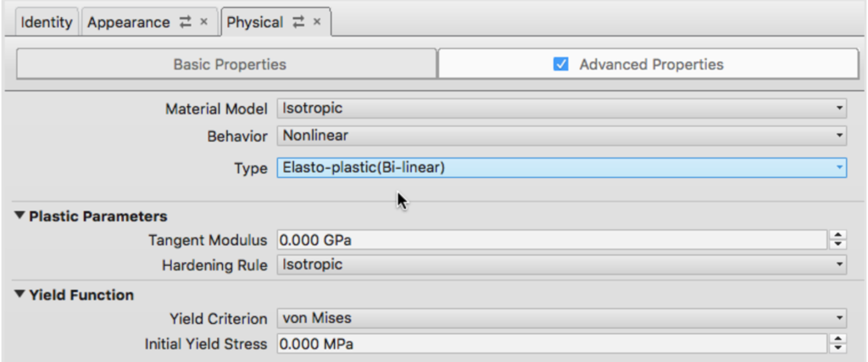Open the Behavior dropdown
Viewport: 868px width, 362px height.
click(x=561, y=136)
